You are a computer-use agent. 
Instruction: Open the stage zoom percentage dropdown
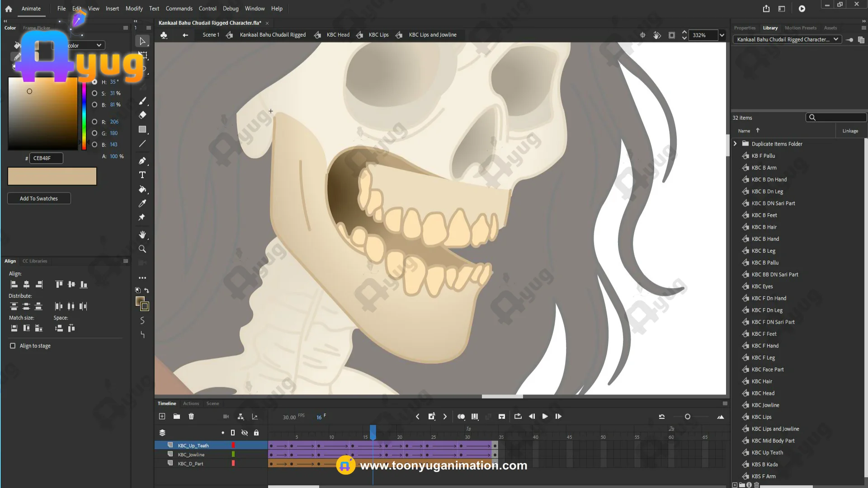[722, 35]
